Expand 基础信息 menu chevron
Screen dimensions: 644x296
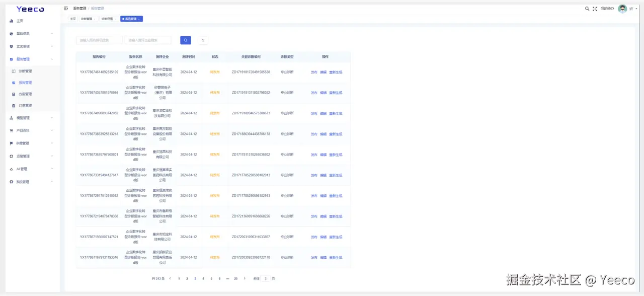[x=52, y=34]
